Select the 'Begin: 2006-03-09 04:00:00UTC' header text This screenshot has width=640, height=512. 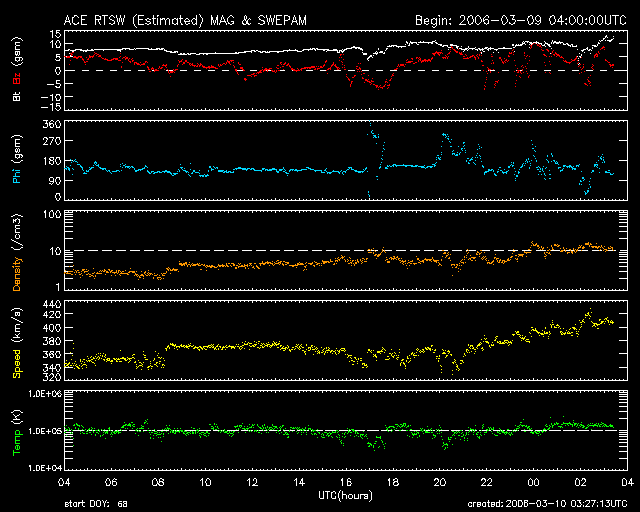coord(521,20)
